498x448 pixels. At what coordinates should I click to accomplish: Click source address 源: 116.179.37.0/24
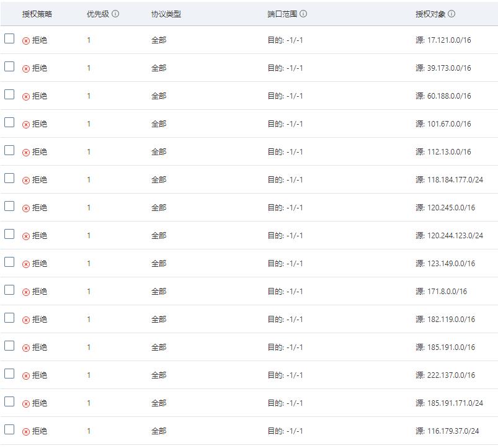click(x=447, y=431)
